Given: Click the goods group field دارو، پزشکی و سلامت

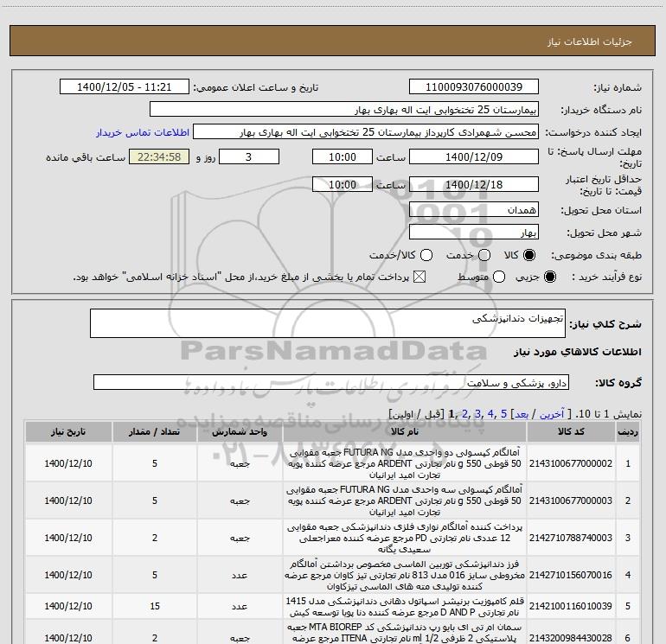Looking at the screenshot, I should (331, 382).
